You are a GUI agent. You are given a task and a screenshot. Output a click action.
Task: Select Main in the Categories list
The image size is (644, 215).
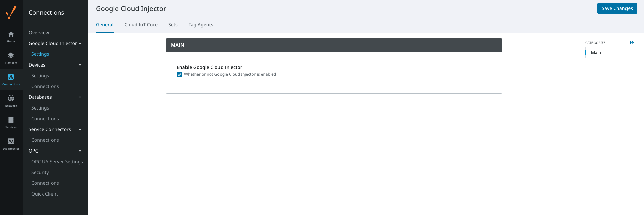click(x=596, y=53)
